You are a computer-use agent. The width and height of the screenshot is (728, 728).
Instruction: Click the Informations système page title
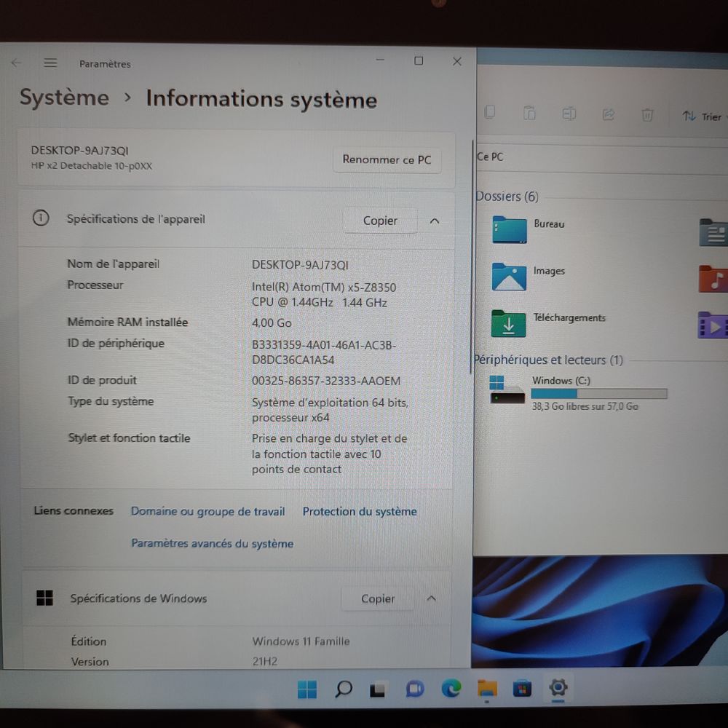tap(261, 99)
